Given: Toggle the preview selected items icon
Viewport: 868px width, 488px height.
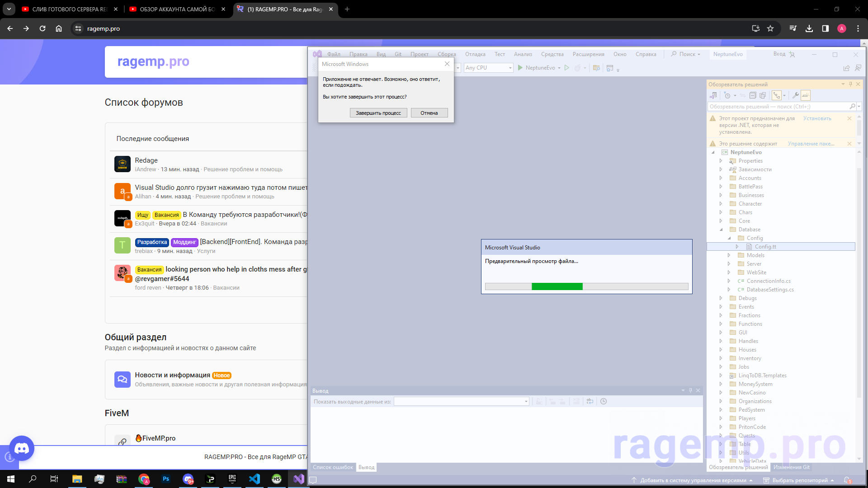Looking at the screenshot, I should (806, 95).
